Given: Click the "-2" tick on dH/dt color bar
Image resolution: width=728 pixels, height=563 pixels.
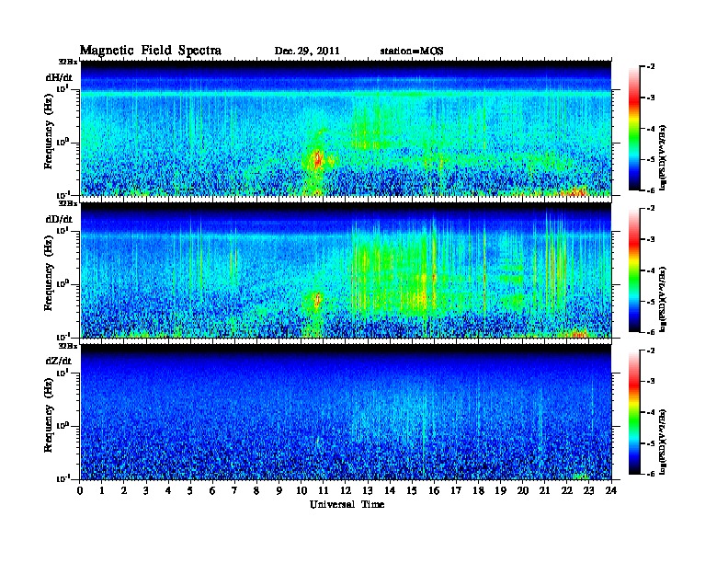Looking at the screenshot, I should [651, 67].
